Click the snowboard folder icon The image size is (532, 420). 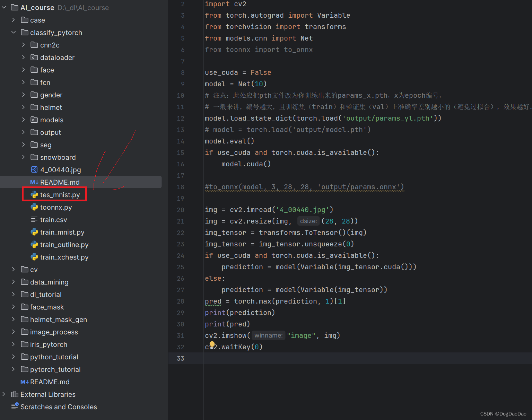pyautogui.click(x=34, y=157)
